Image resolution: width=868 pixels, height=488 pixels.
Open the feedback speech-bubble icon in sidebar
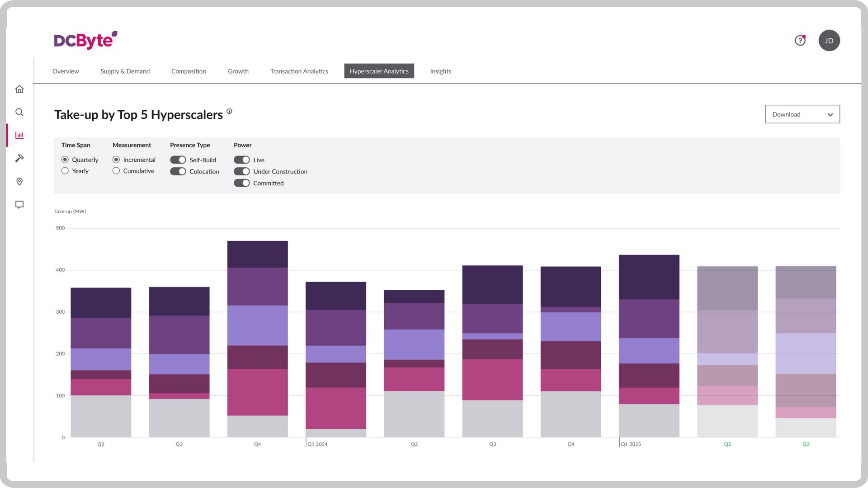pos(19,205)
